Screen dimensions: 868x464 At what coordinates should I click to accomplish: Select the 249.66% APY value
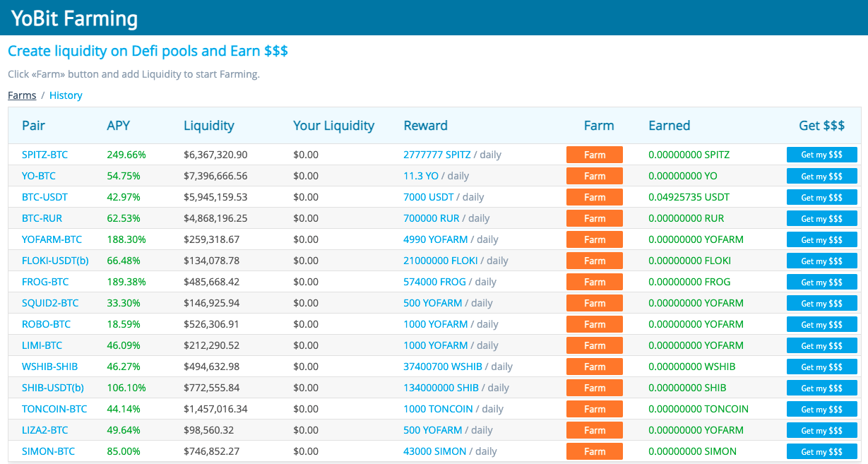pos(126,155)
